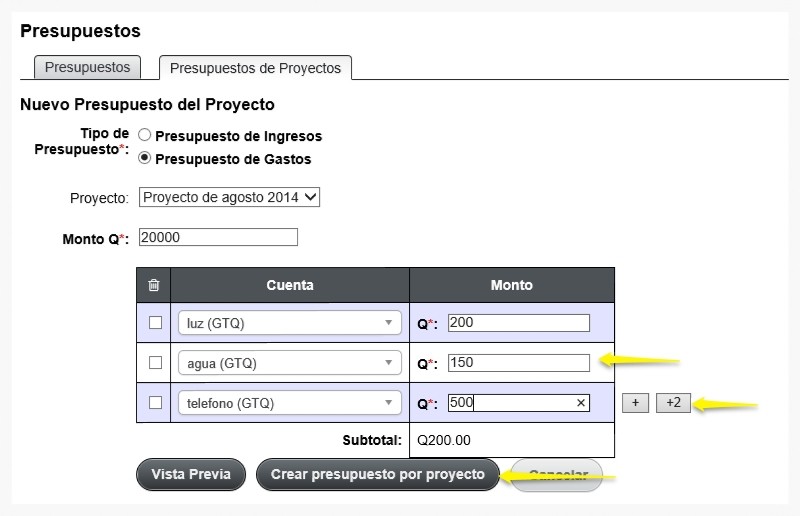Switch to the Presupuestos tab
This screenshot has height=516, width=800.
(x=87, y=67)
